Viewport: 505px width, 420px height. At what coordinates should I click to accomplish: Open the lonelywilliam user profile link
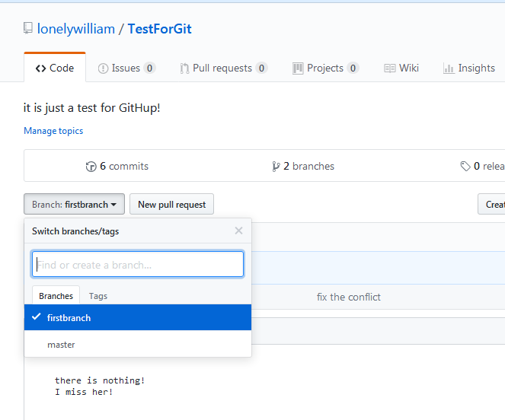pyautogui.click(x=76, y=30)
